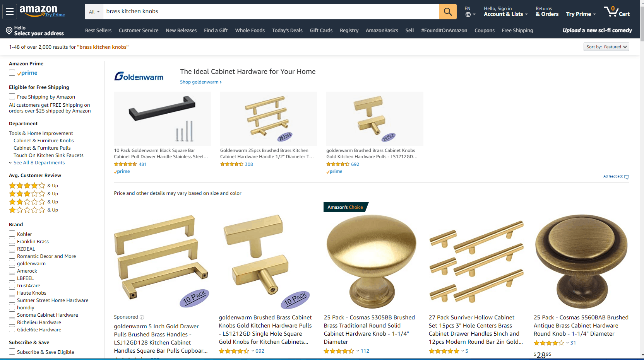The height and width of the screenshot is (360, 644).
Task: Select the globe language icon
Action: point(468,15)
